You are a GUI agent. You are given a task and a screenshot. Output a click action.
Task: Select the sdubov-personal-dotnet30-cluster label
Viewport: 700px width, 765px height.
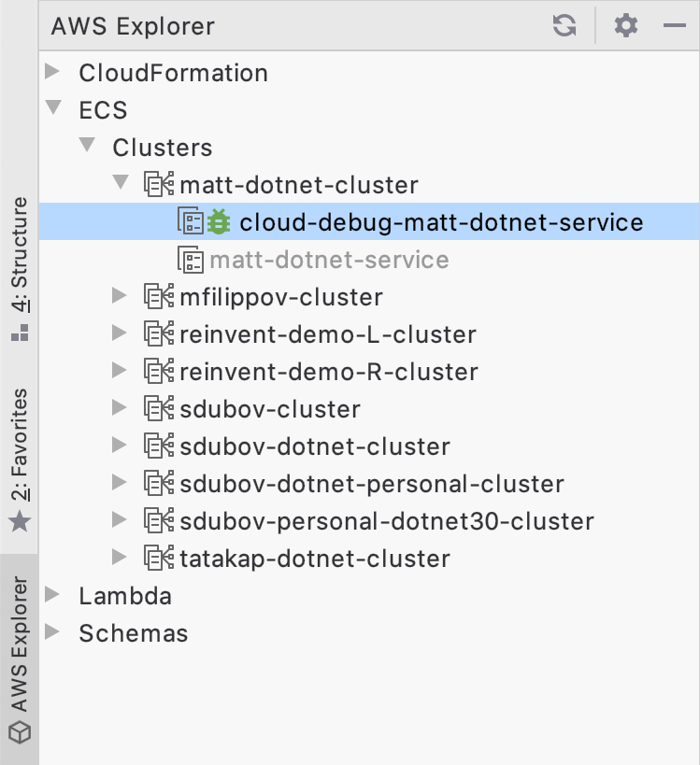(x=387, y=521)
